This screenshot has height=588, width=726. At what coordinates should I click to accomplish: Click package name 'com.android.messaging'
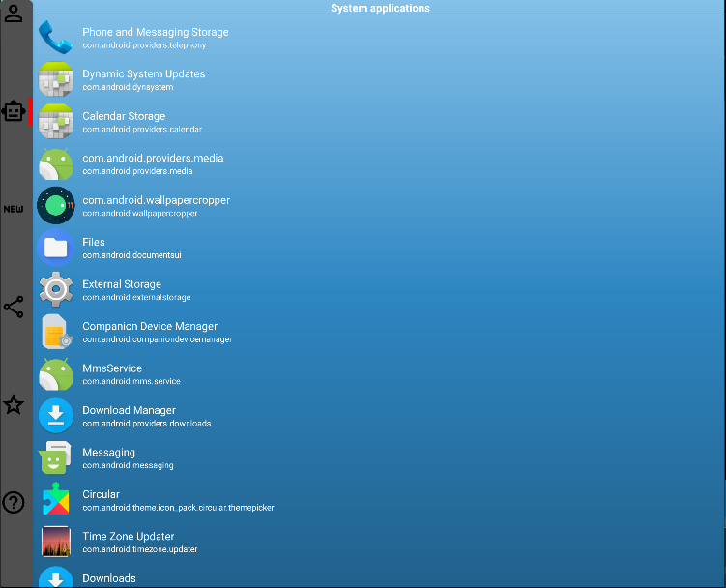tap(128, 466)
